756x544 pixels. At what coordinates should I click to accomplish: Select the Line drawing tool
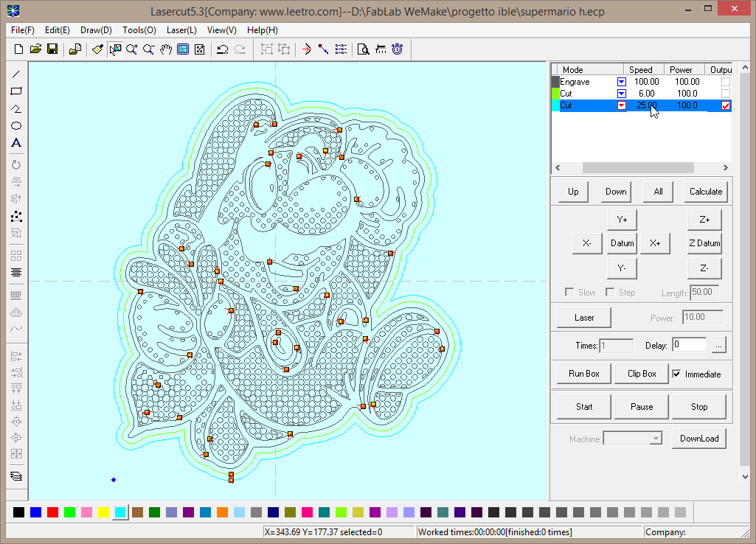pos(16,74)
